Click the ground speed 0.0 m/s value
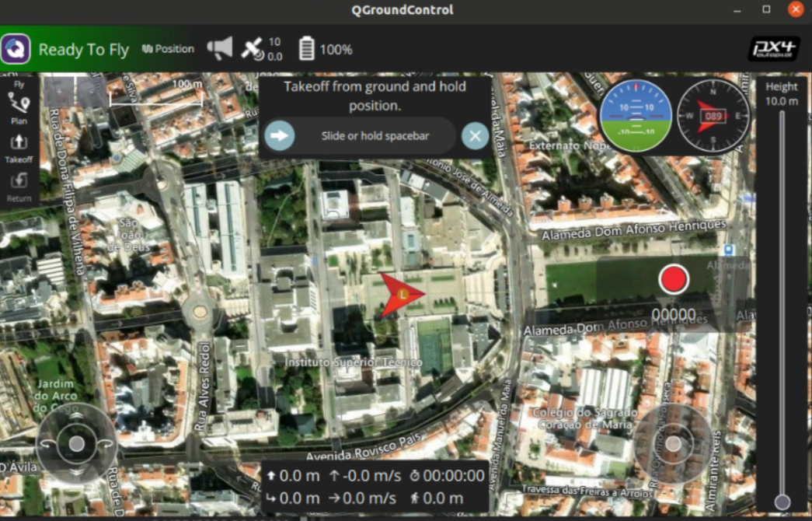 point(363,498)
